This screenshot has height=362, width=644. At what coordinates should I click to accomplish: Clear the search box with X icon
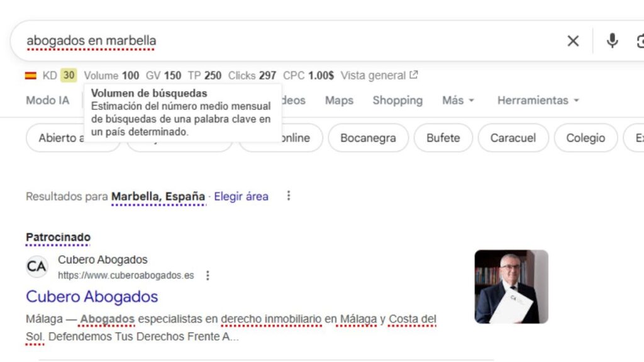coord(573,41)
